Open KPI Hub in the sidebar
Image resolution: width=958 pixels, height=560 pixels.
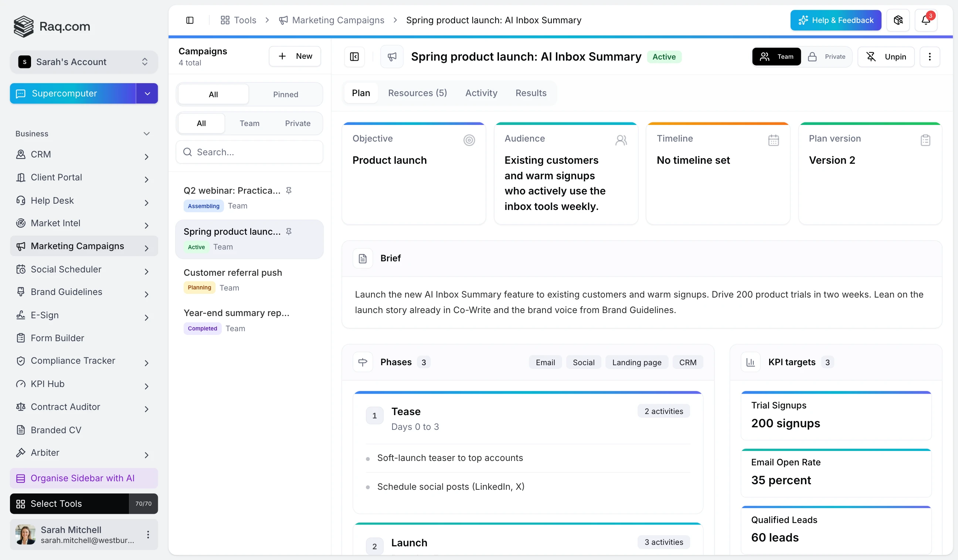[x=84, y=384]
